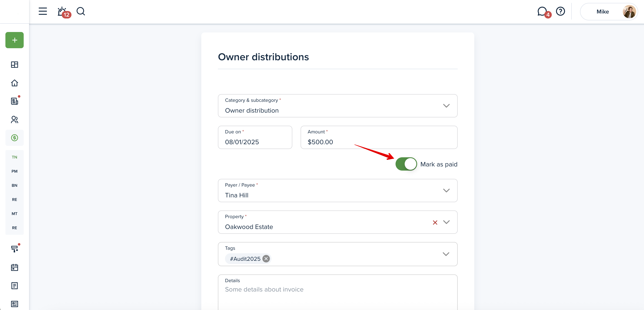Click the Mark as paid label

[439, 164]
